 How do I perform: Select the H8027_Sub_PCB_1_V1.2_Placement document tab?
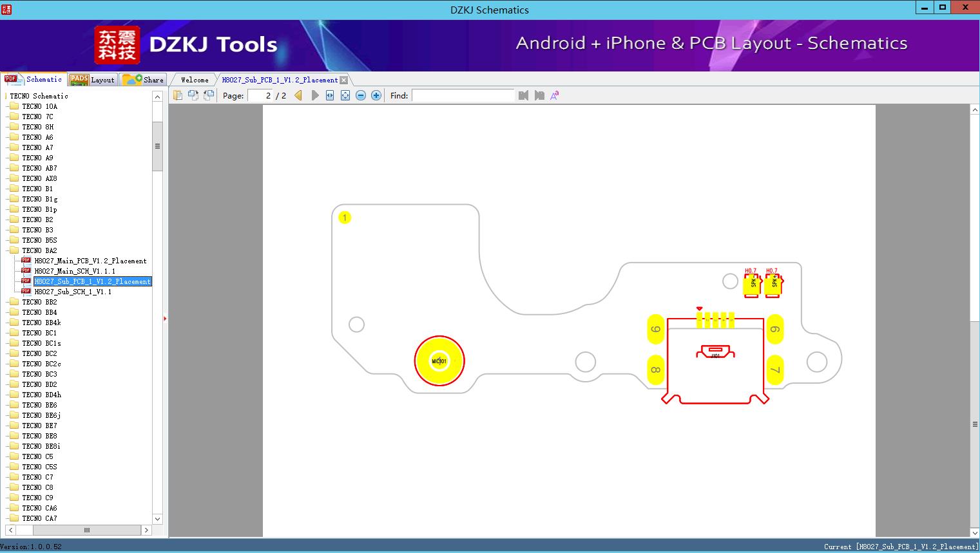point(280,80)
